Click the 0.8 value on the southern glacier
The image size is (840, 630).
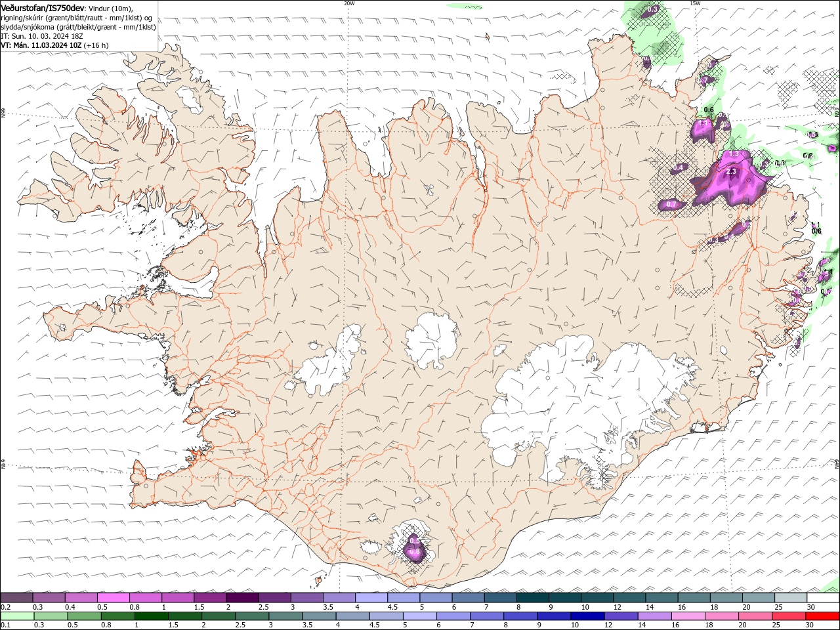pos(415,552)
